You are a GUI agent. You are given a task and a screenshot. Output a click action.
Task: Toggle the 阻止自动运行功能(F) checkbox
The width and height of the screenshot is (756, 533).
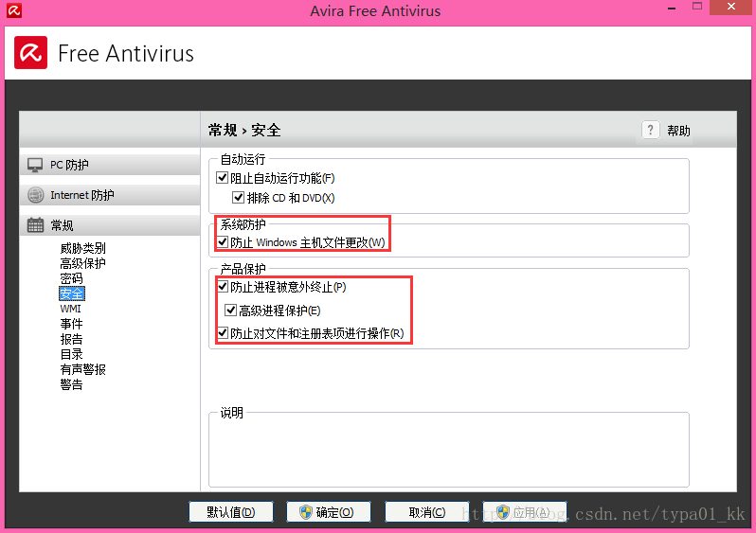tap(223, 178)
